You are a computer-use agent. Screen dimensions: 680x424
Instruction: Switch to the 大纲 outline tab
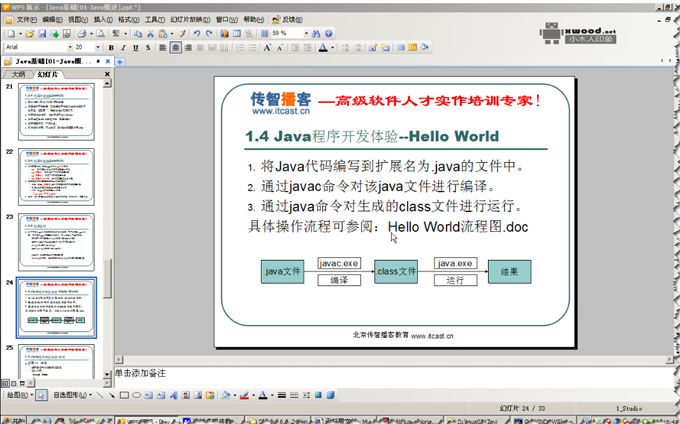click(18, 75)
